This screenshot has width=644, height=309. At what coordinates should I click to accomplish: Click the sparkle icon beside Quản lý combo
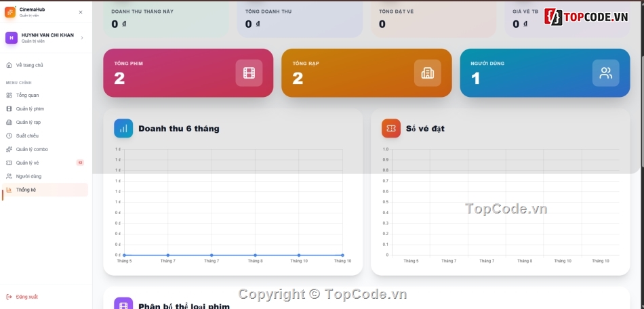pyautogui.click(x=9, y=149)
